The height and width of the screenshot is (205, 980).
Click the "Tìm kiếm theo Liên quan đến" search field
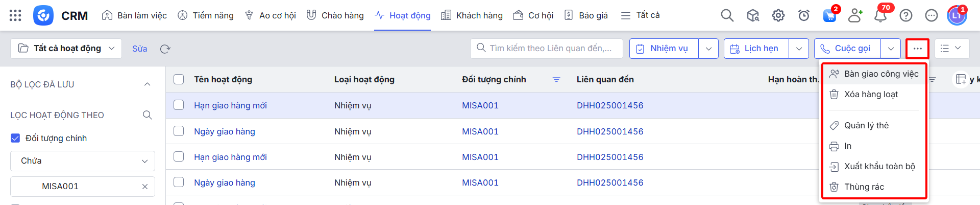(550, 49)
